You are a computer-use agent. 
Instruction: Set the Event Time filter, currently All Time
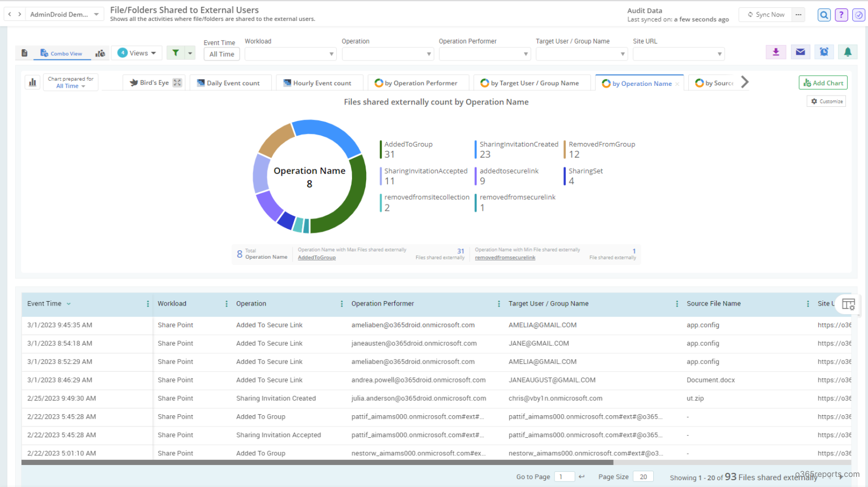[222, 54]
